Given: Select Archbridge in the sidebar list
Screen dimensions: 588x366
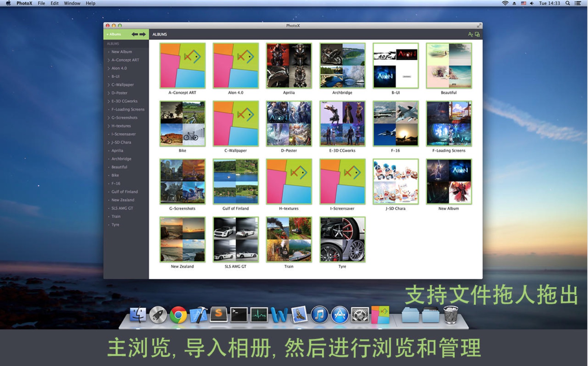Looking at the screenshot, I should [121, 159].
